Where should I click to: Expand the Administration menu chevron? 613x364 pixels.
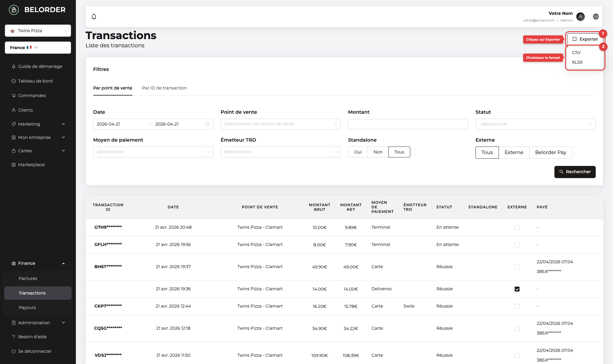pos(63,323)
